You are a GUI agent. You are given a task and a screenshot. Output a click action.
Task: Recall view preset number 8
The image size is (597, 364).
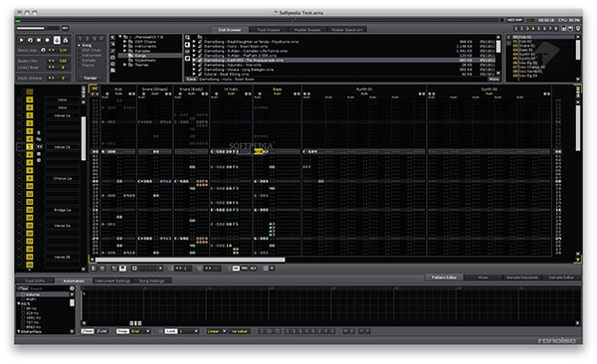pos(556,29)
